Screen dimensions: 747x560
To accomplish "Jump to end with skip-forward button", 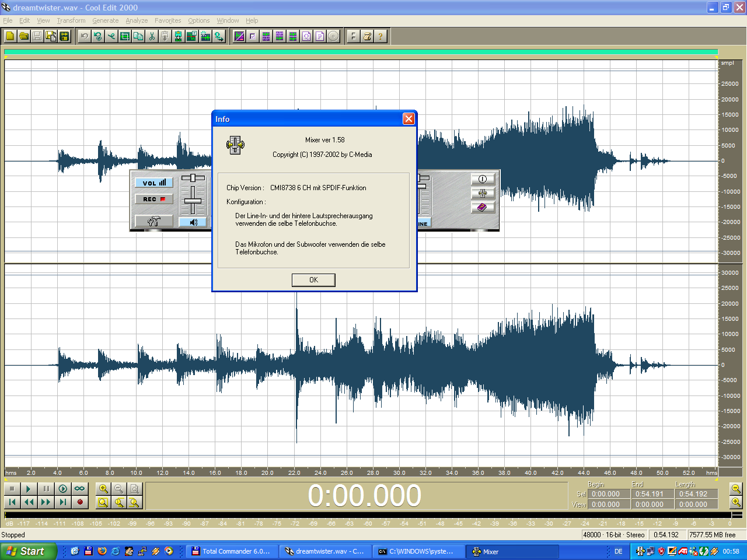I will 62,502.
